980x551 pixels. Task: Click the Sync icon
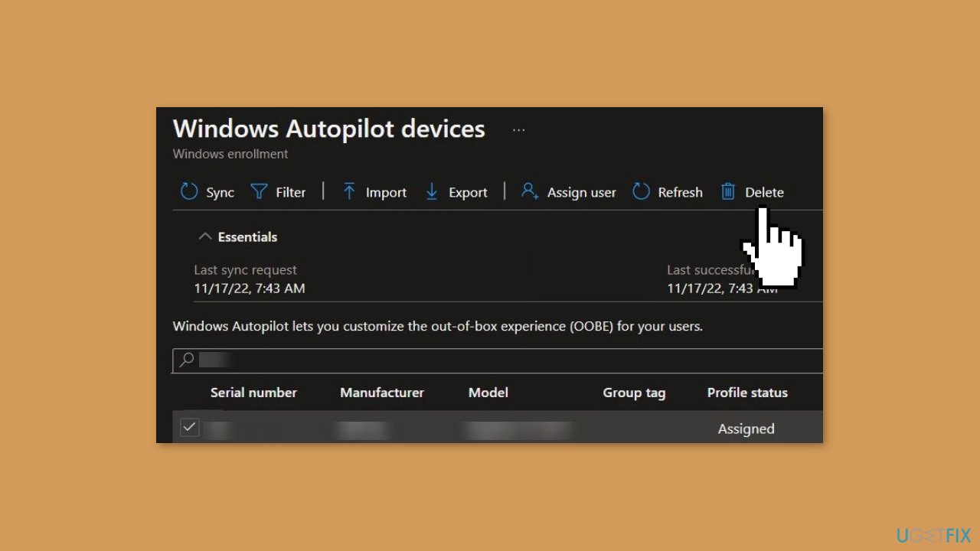[x=189, y=191]
